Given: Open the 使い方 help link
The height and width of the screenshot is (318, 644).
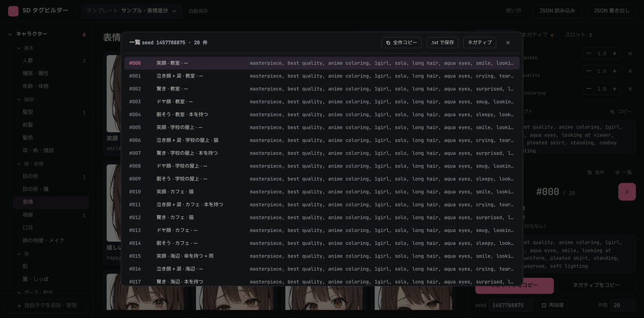Looking at the screenshot, I should tap(513, 11).
